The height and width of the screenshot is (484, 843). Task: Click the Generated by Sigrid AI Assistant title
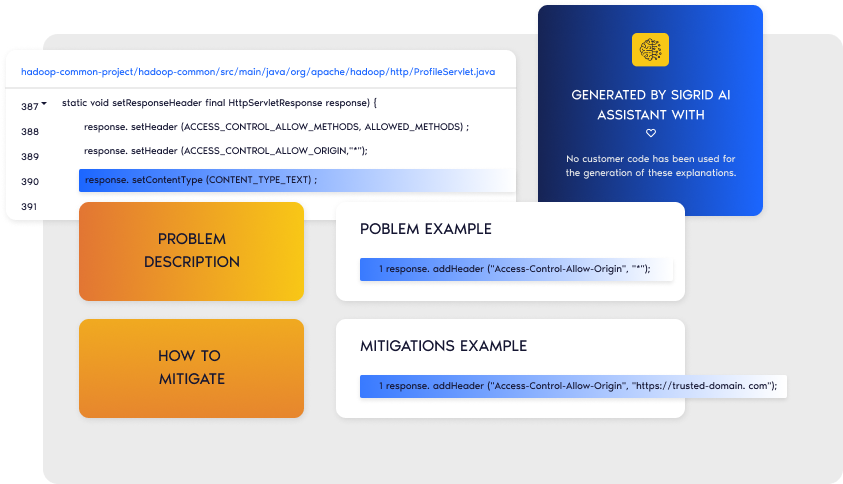pos(651,105)
